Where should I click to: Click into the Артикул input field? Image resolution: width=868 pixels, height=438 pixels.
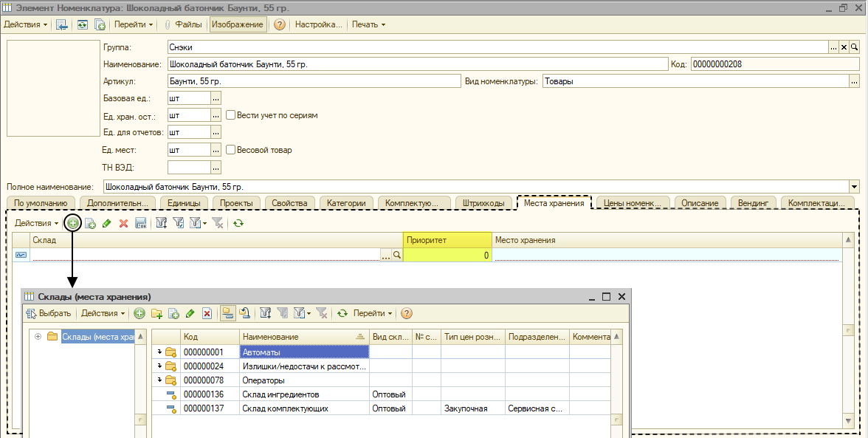click(x=314, y=81)
